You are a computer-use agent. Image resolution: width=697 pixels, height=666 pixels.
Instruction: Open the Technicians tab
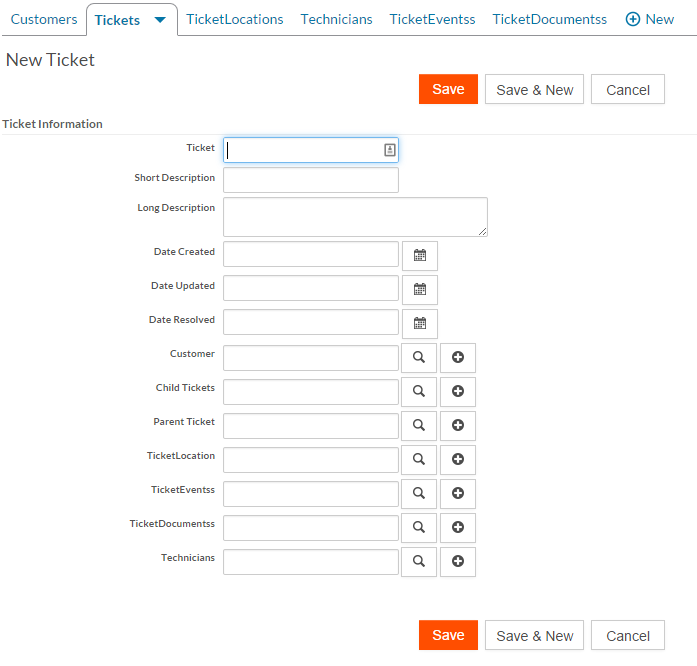(336, 19)
